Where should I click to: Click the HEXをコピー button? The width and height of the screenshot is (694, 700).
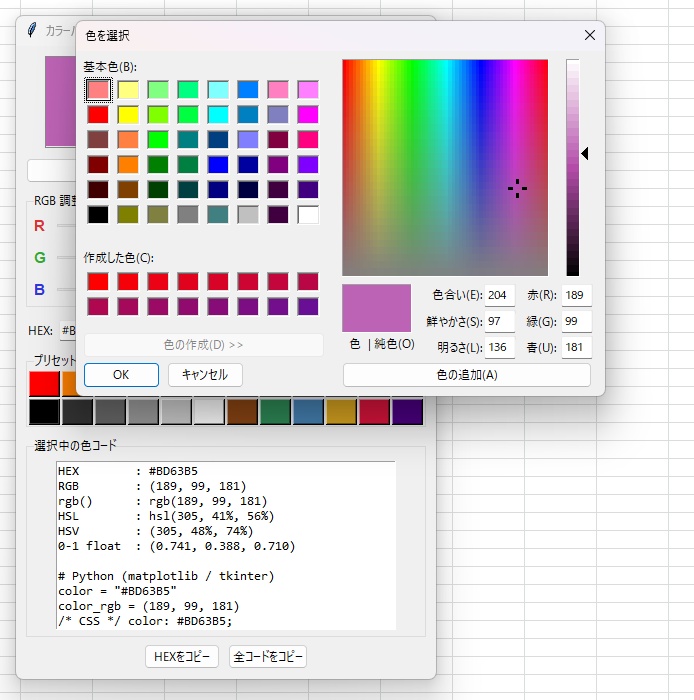pyautogui.click(x=182, y=656)
